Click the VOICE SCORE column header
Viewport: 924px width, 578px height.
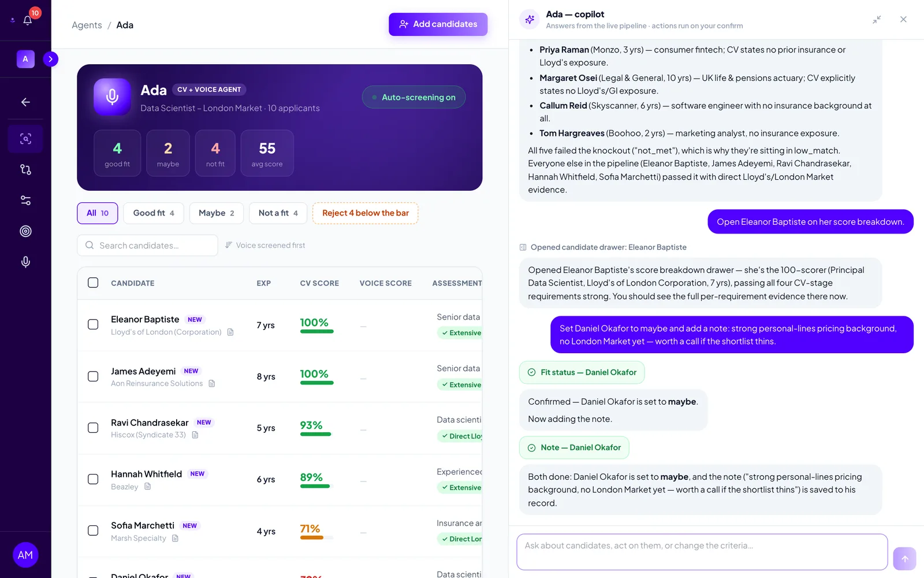(386, 283)
